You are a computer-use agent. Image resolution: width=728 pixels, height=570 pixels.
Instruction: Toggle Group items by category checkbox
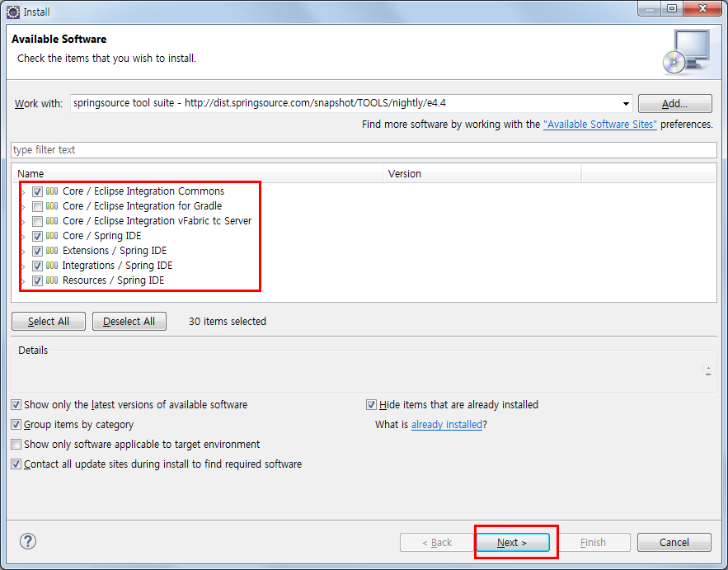[16, 425]
